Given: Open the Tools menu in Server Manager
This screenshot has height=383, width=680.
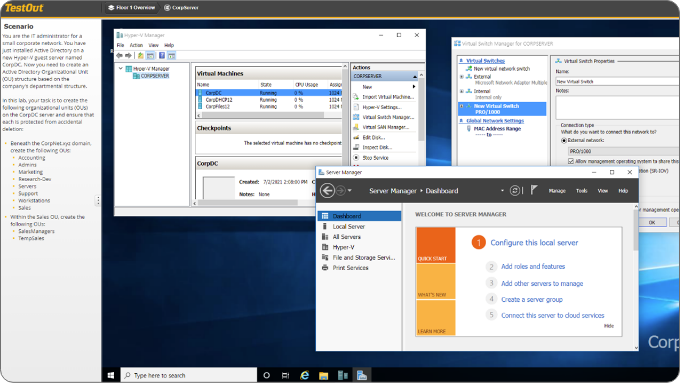Looking at the screenshot, I should click(582, 191).
